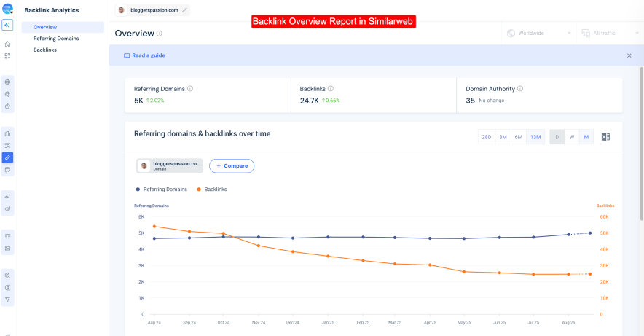Click the Aug 25 referring domains point
Screen dimensions: 644x336
(568, 235)
